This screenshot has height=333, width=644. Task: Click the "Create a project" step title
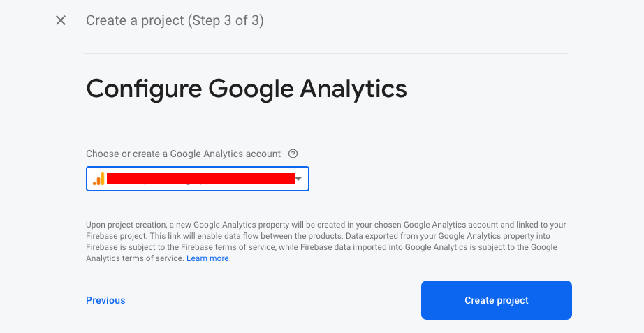point(134,20)
